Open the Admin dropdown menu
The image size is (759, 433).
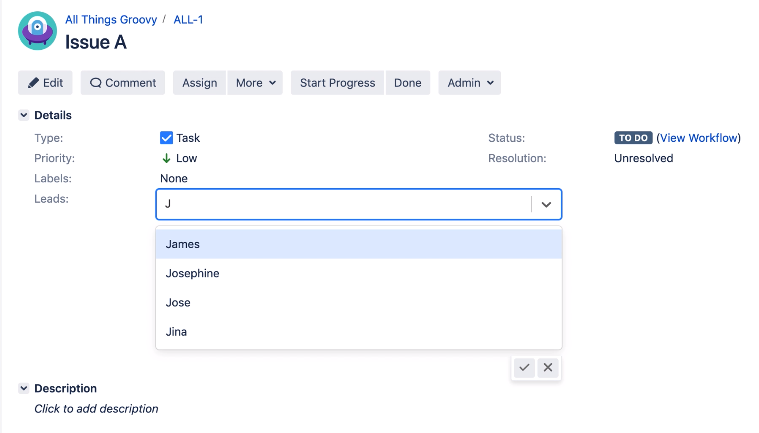[470, 83]
